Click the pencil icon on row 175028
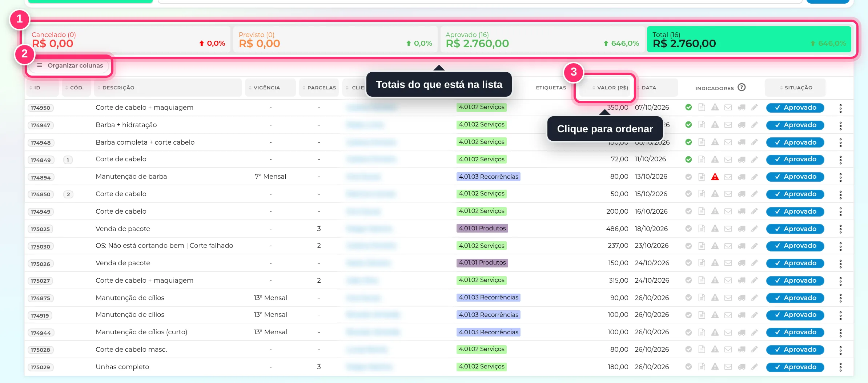 point(755,349)
